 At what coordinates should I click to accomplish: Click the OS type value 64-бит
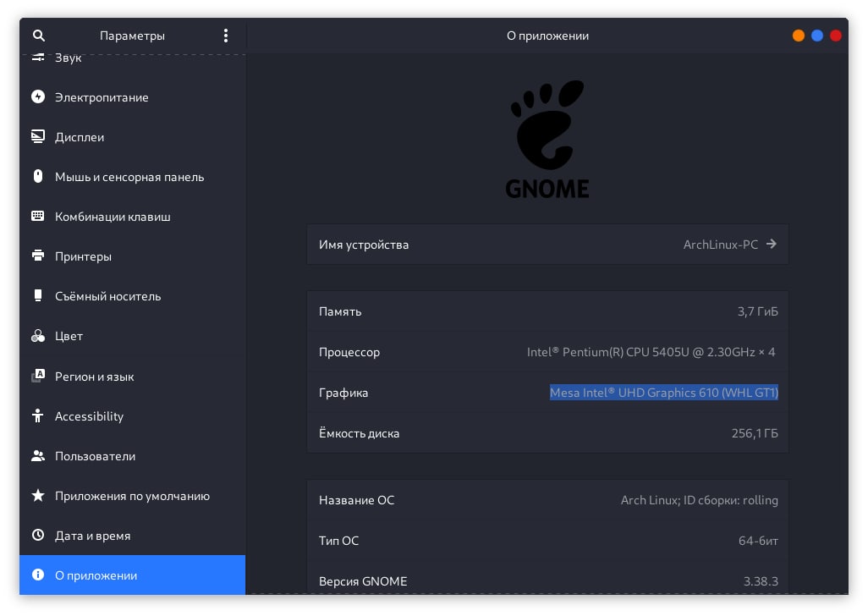pyautogui.click(x=758, y=540)
